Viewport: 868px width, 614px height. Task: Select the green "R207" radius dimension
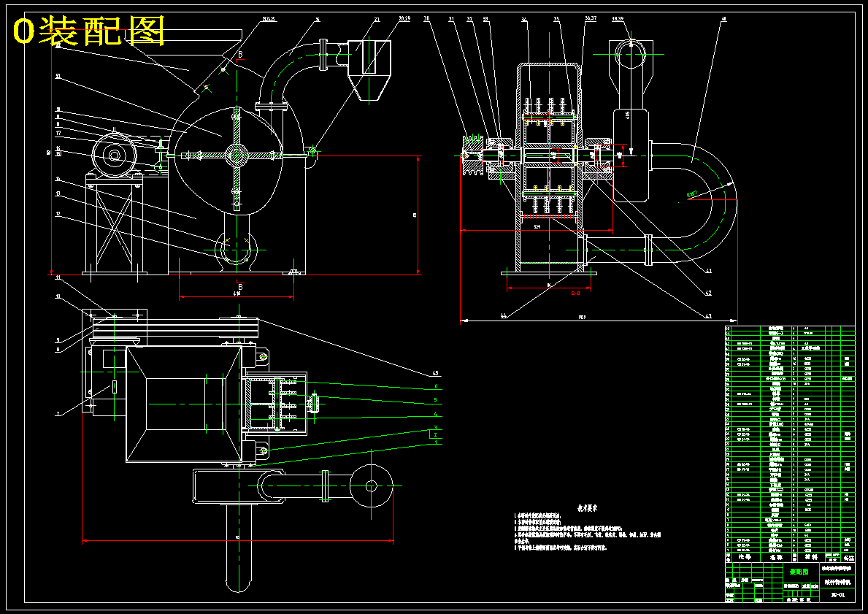691,194
